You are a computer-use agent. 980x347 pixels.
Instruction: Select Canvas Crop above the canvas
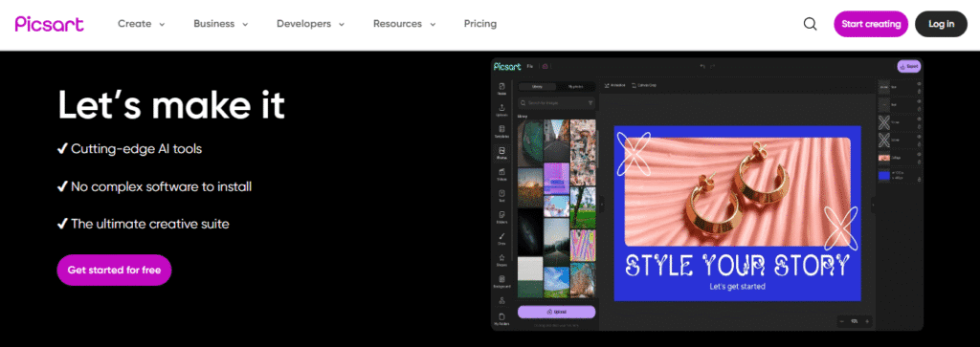tap(644, 85)
